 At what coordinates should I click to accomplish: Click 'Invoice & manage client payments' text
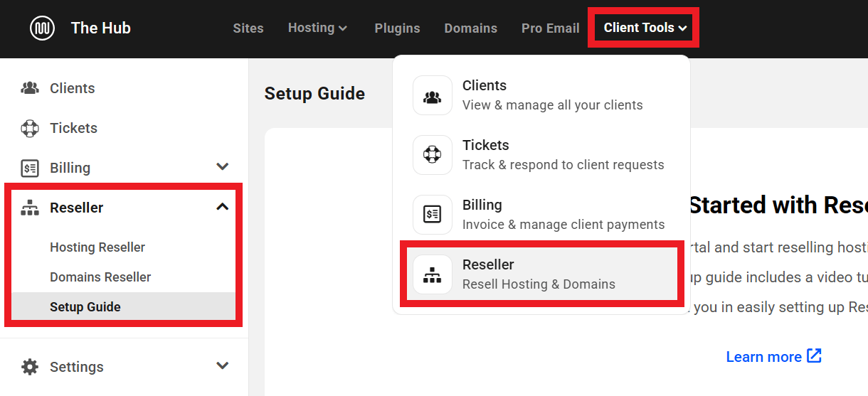pos(563,225)
